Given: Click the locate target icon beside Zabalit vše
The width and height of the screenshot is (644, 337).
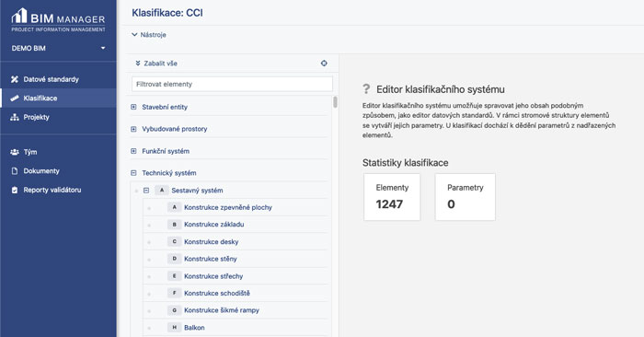Looking at the screenshot, I should coord(324,64).
